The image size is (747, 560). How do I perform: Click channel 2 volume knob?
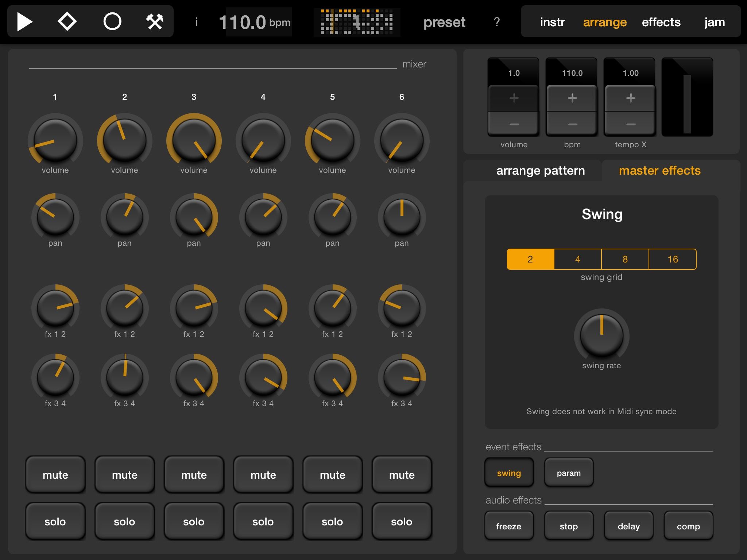pos(125,140)
